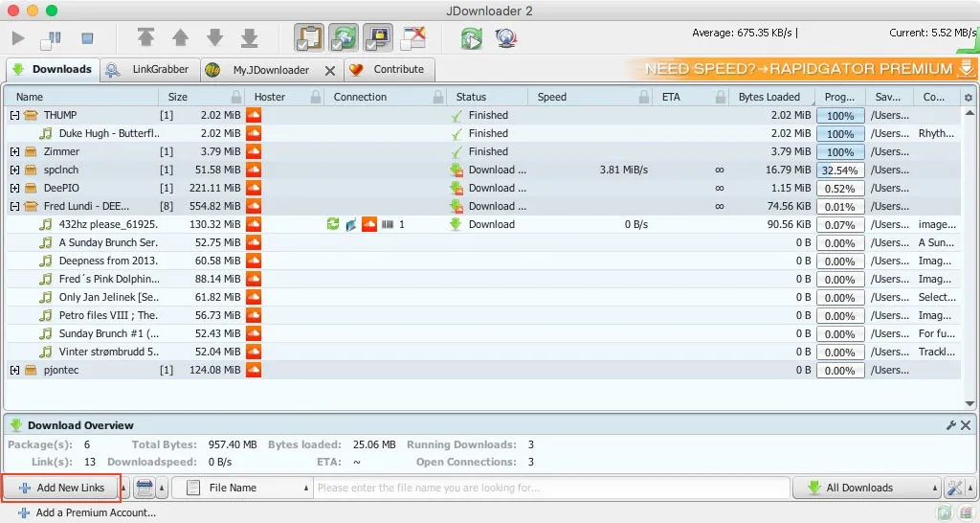Toggle silent mode icon with red X

coord(413,37)
